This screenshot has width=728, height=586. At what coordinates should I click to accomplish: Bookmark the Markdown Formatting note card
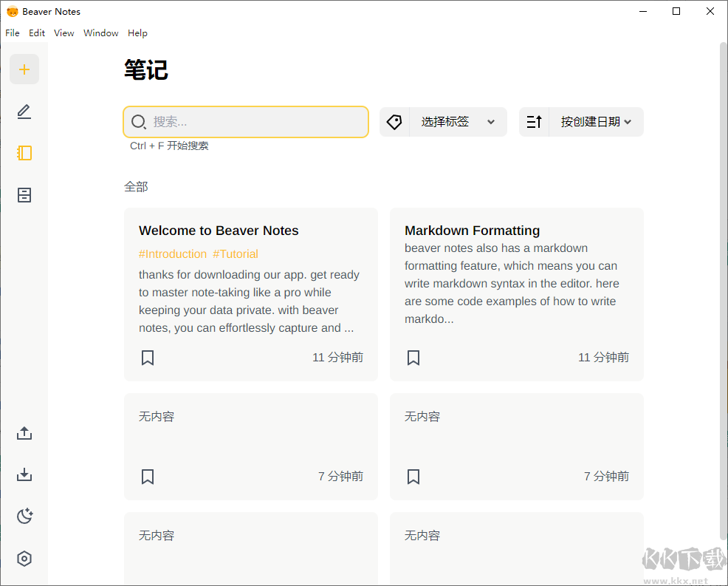(x=413, y=358)
